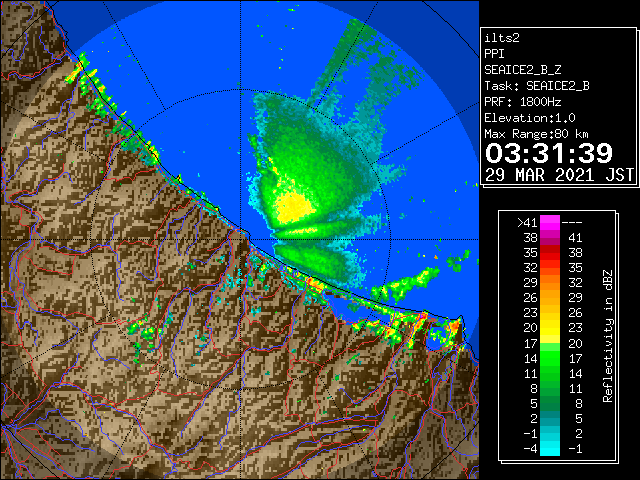Select the "-4" legend label
Image resolution: width=640 pixels, height=480 pixels.
[530, 449]
